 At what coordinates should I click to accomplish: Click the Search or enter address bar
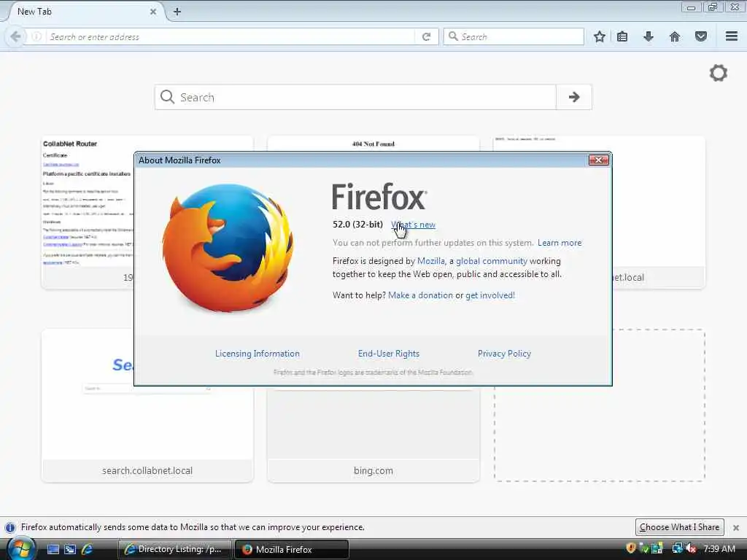231,36
